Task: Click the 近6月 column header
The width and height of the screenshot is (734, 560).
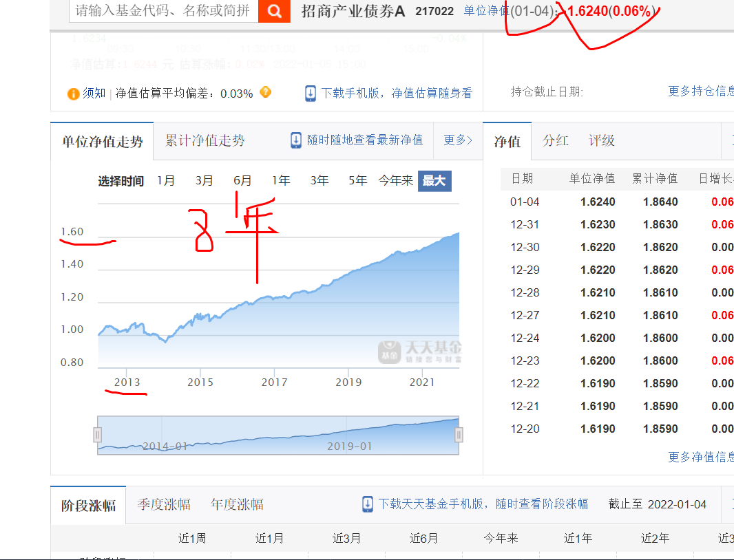Action: click(x=424, y=538)
